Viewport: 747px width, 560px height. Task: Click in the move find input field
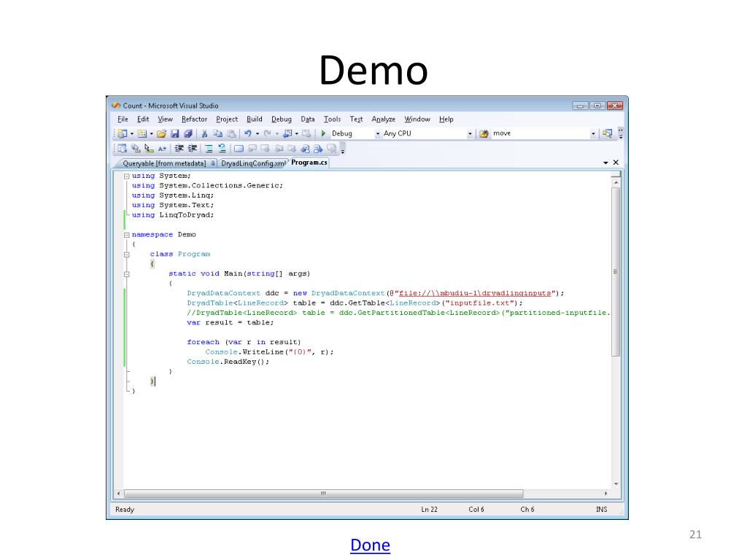[x=541, y=134]
